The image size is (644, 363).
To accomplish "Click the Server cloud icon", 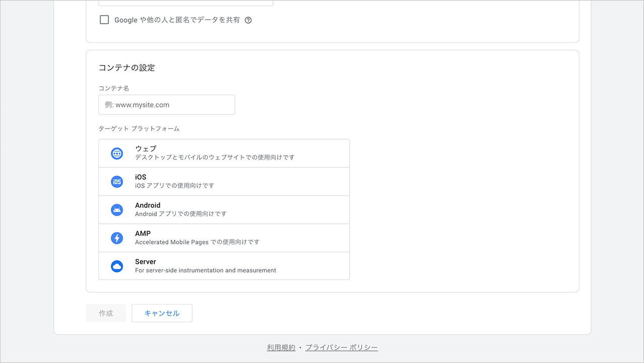I will tap(116, 266).
